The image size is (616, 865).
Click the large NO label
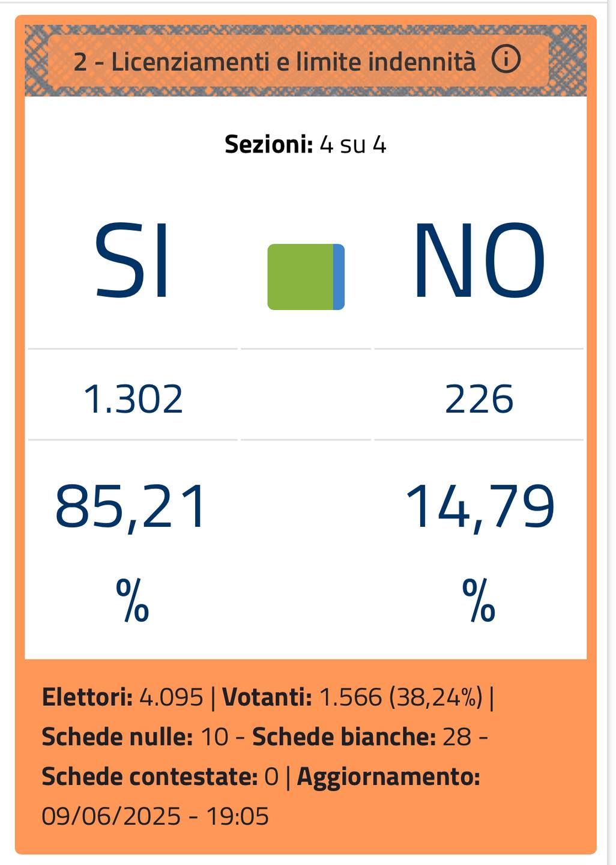tap(479, 261)
